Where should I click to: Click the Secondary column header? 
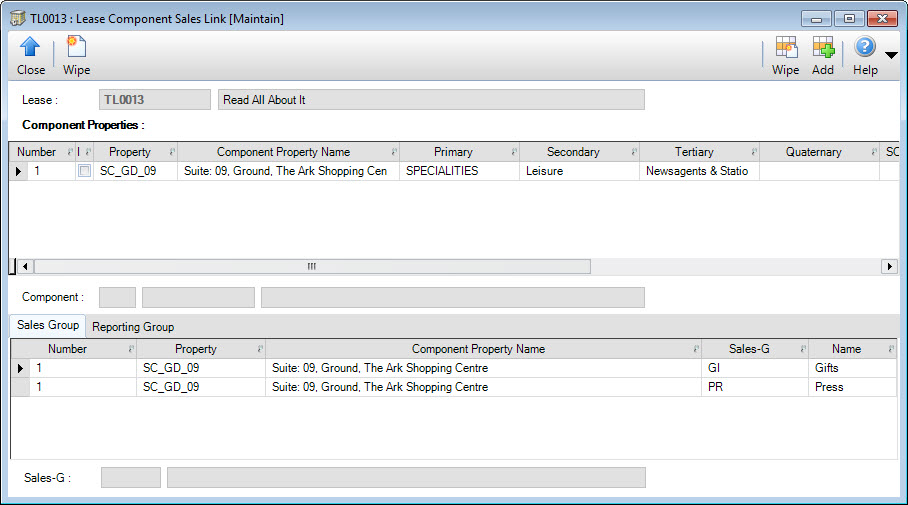(x=573, y=152)
